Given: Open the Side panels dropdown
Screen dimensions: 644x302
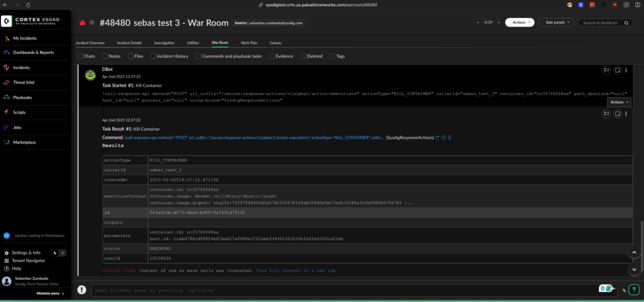Looking at the screenshot, I should coord(556,23).
